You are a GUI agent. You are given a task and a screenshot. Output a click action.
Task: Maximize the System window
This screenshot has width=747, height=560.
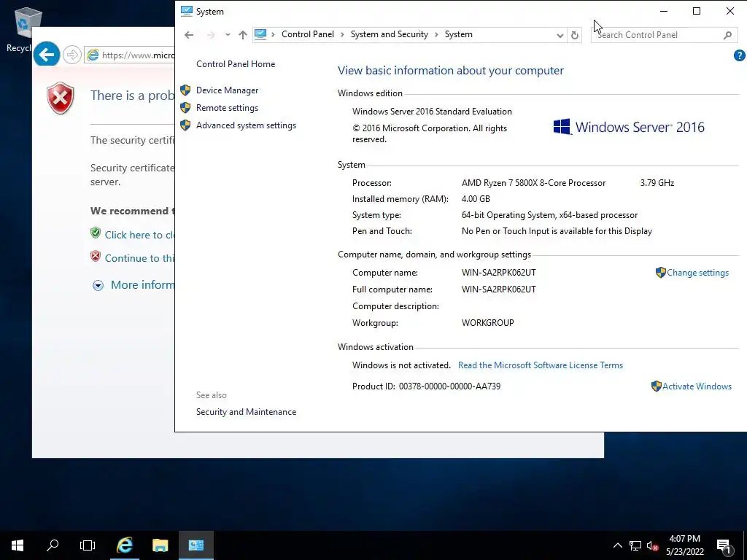(697, 11)
